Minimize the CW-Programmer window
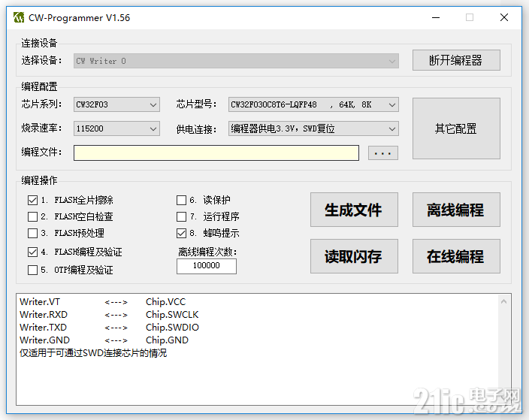Viewport: 529px width, 420px height. point(436,17)
